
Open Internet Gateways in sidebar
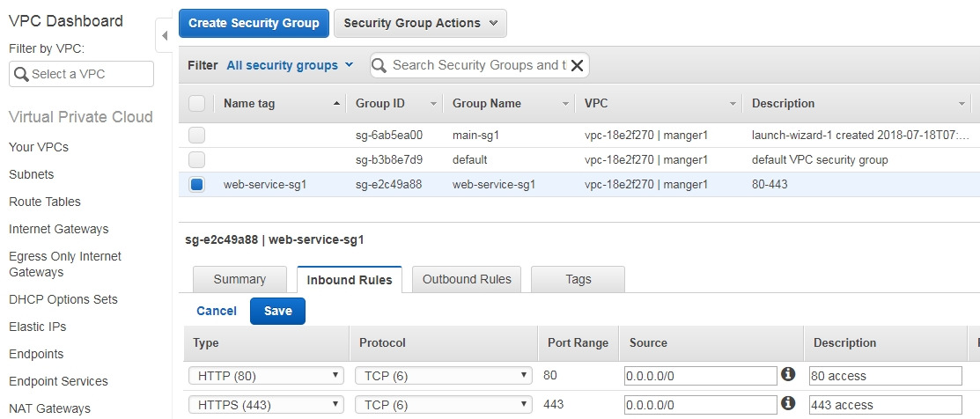59,229
